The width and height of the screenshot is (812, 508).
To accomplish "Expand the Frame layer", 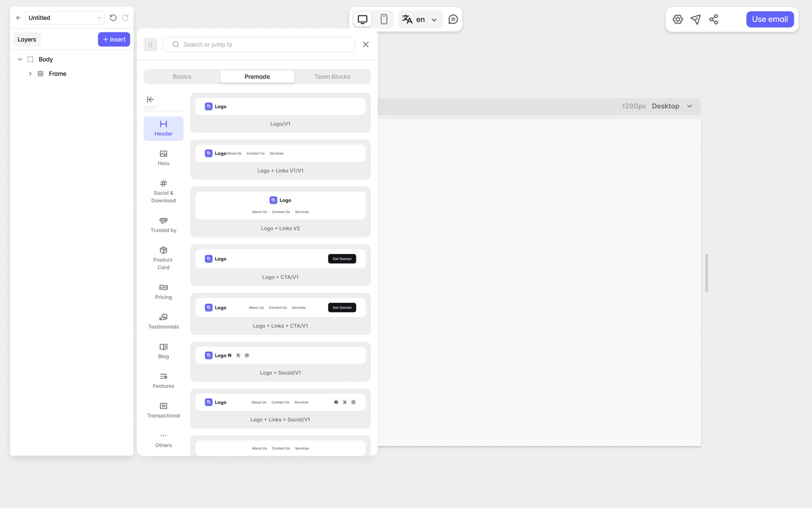I will coord(30,74).
